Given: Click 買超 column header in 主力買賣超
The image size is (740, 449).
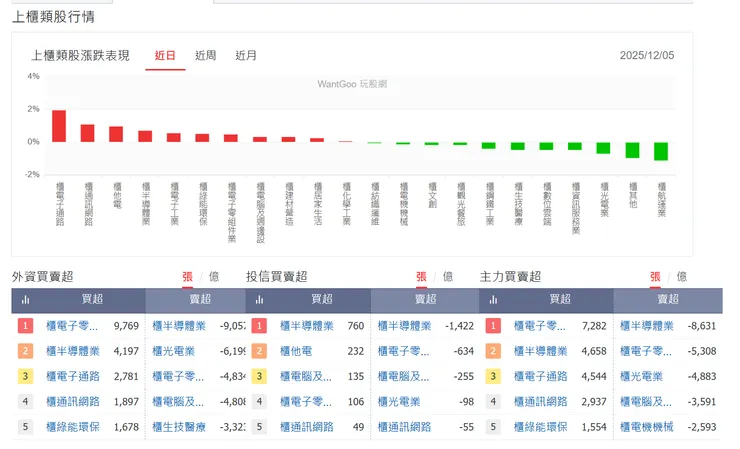Looking at the screenshot, I should tap(560, 299).
